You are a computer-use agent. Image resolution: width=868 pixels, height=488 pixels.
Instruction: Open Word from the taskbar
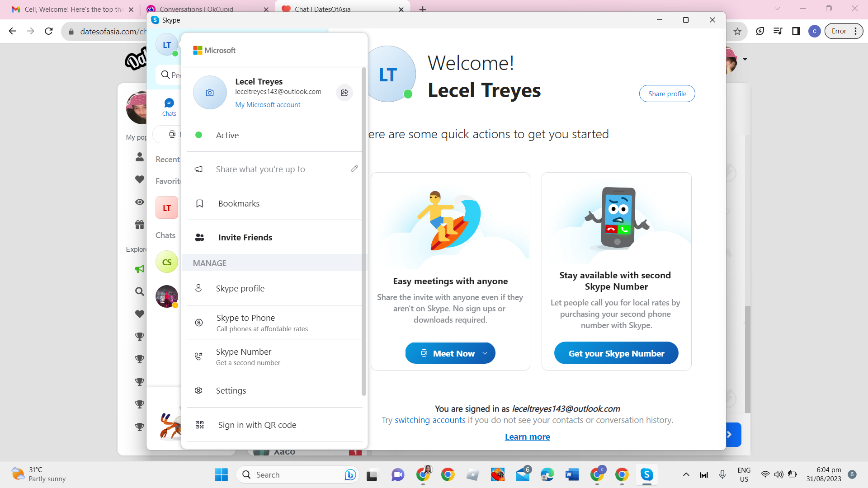(x=572, y=474)
